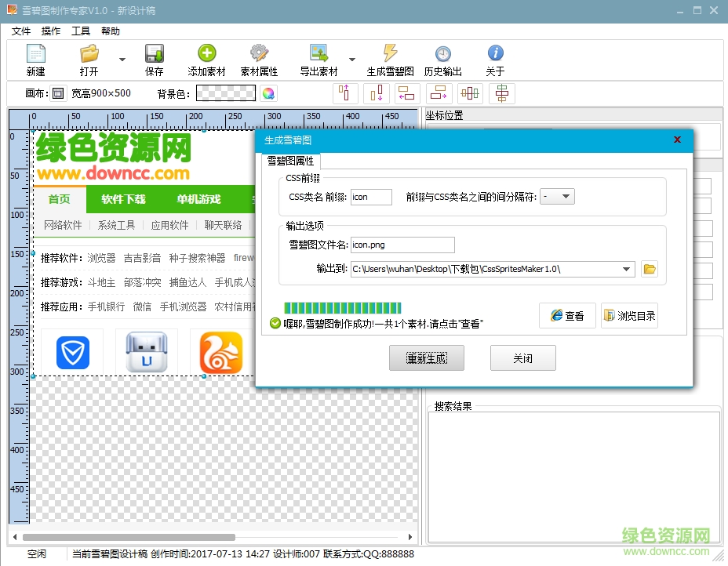Image resolution: width=728 pixels, height=566 pixels.
Task: Expand the dropdown arrow next to 打开
Action: (122, 60)
